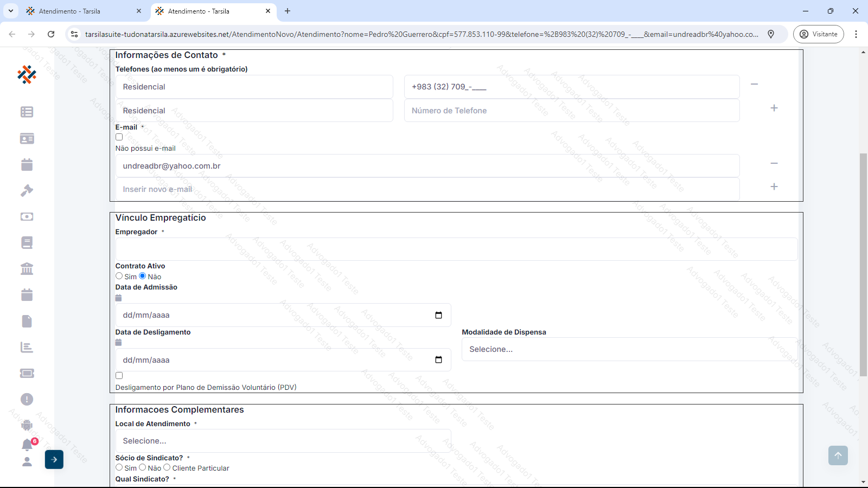868x488 pixels.
Task: Check the 'Não possui e-mail' checkbox
Action: [119, 137]
